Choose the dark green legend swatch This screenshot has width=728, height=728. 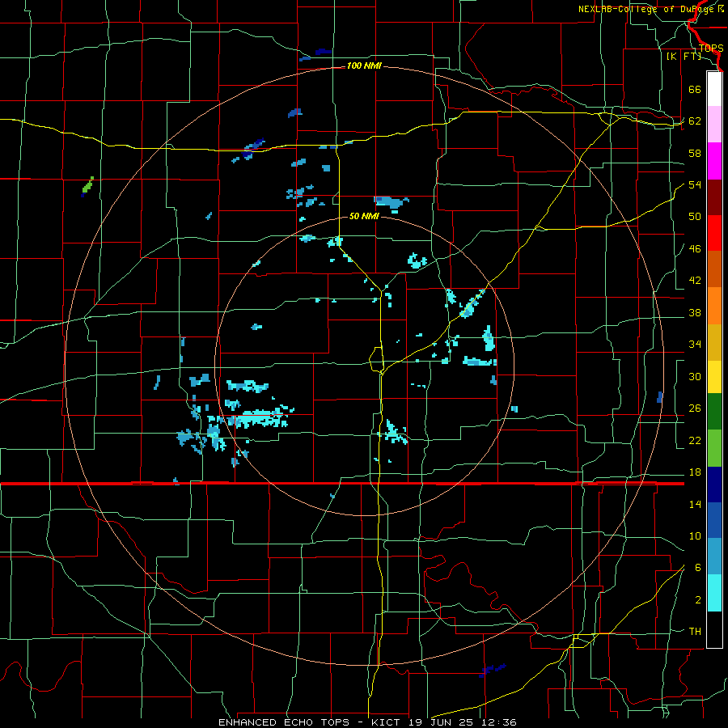pos(714,412)
